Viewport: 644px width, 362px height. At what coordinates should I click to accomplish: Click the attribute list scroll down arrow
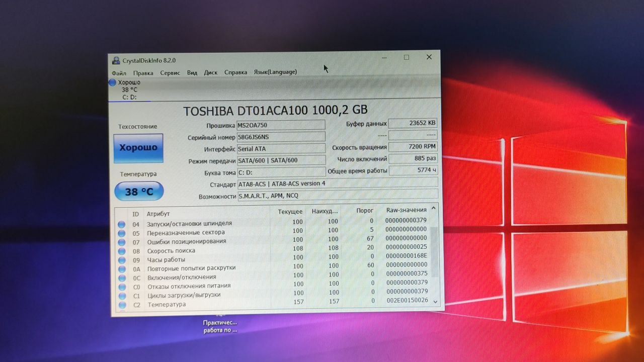(435, 302)
